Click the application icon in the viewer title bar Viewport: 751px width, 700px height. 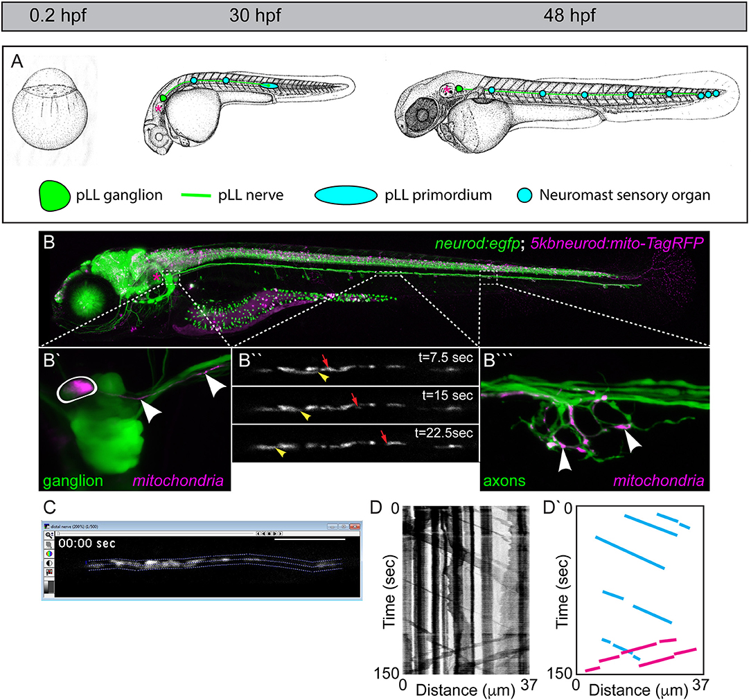click(46, 527)
